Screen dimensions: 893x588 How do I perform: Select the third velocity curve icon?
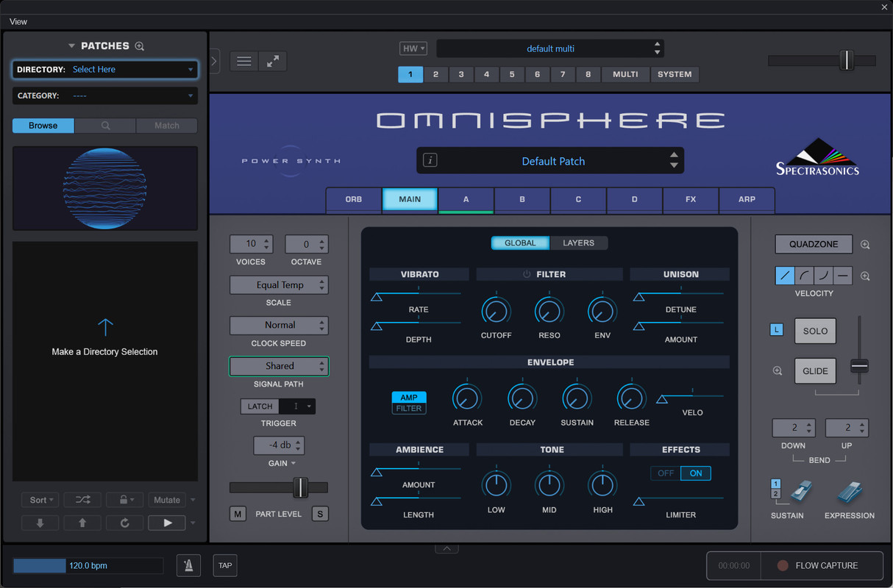(x=824, y=276)
